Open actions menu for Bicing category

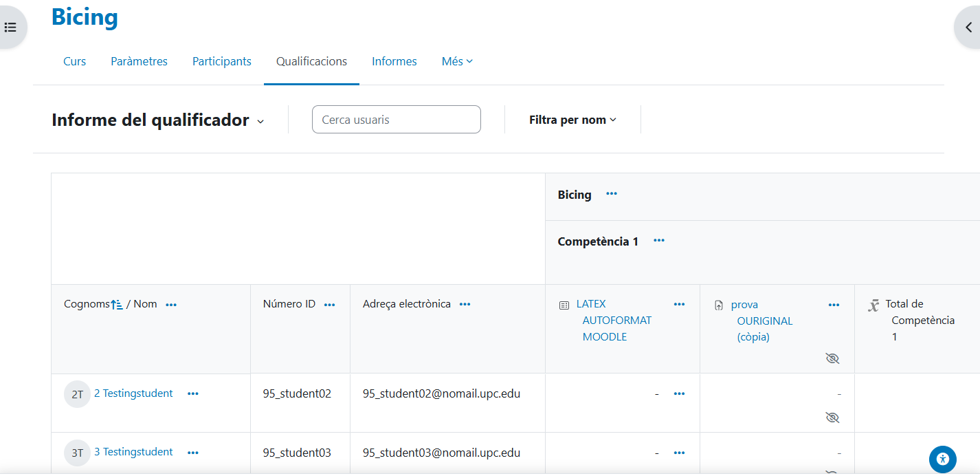[612, 194]
